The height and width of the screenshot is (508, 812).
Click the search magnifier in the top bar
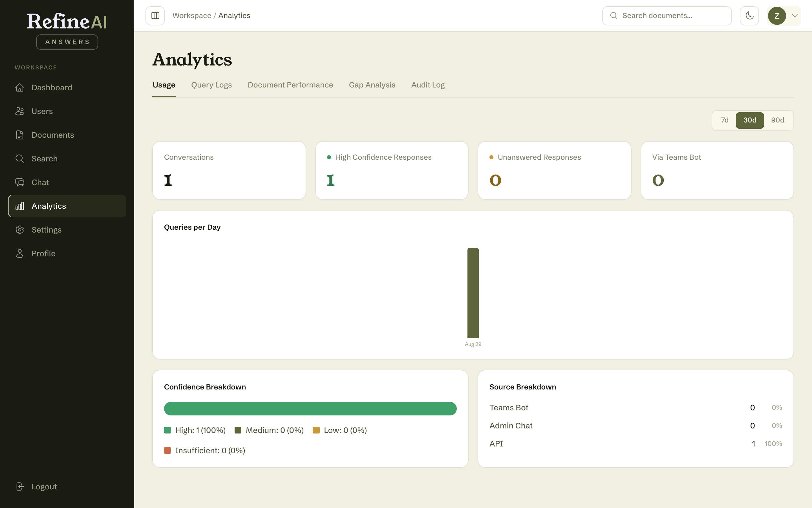614,16
